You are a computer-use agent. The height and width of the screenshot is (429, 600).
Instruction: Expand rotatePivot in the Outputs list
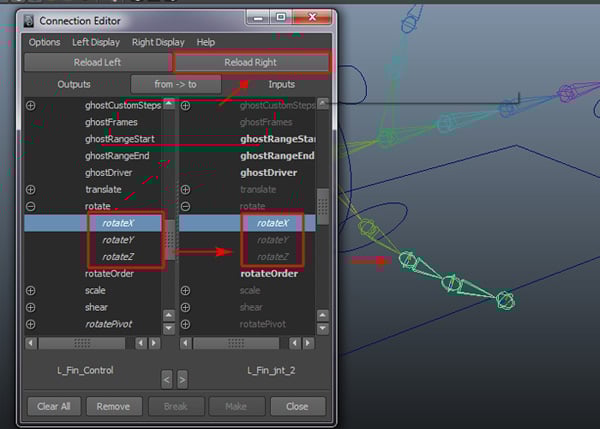click(31, 324)
